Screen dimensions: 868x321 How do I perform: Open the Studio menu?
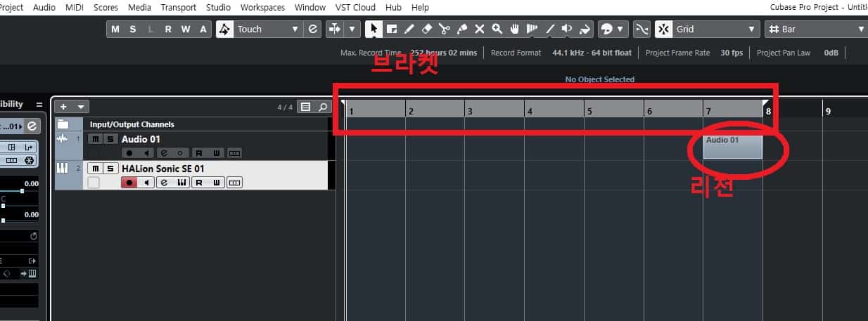click(x=218, y=7)
